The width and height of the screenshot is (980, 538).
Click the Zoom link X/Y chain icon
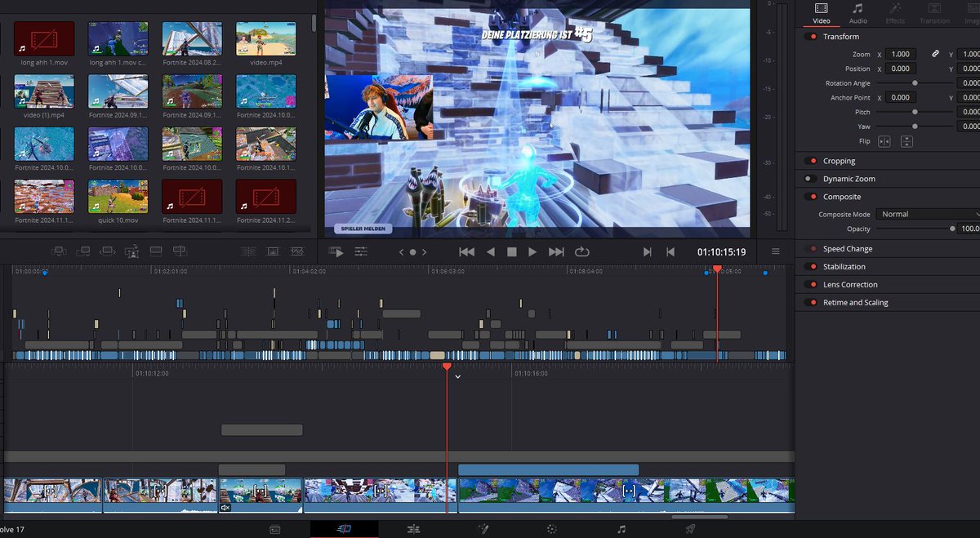point(935,54)
